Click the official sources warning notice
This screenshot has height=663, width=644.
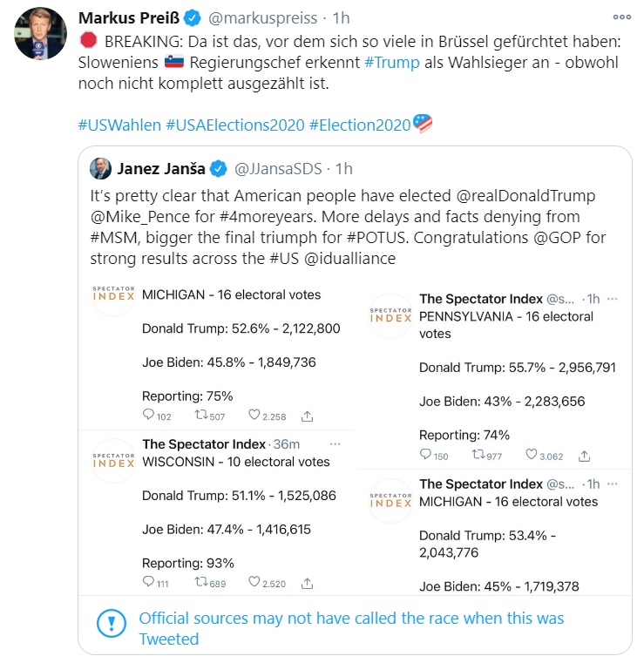click(352, 628)
